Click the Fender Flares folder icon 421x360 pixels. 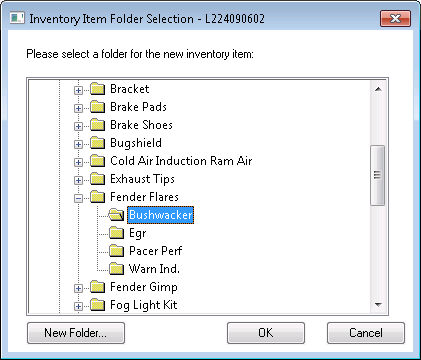coord(98,197)
